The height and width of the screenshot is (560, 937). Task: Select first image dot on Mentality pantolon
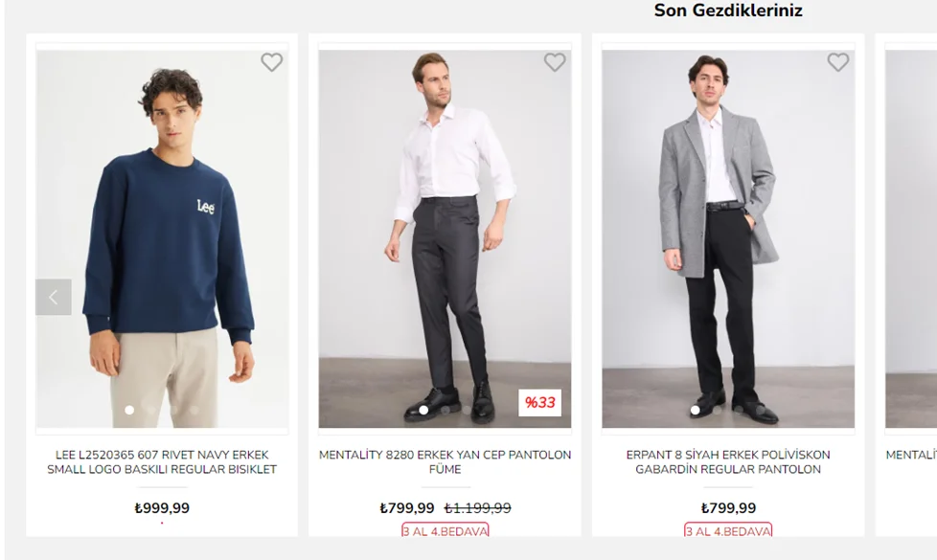pos(423,410)
